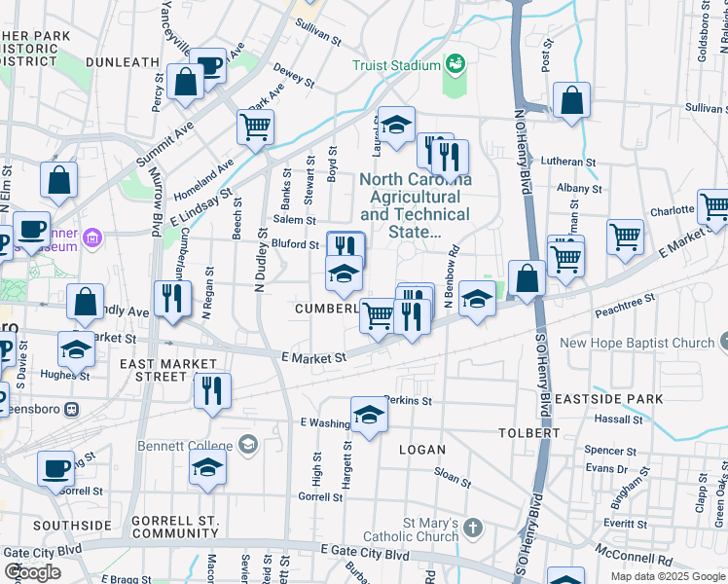728x584 pixels.
Task: Click the Greensboro train station icon
Action: pos(72,409)
